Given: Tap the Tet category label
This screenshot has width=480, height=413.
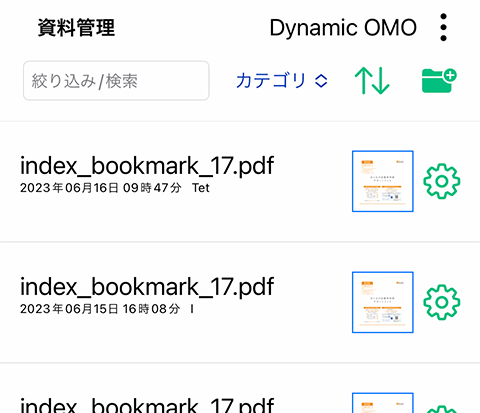Looking at the screenshot, I should (201, 188).
